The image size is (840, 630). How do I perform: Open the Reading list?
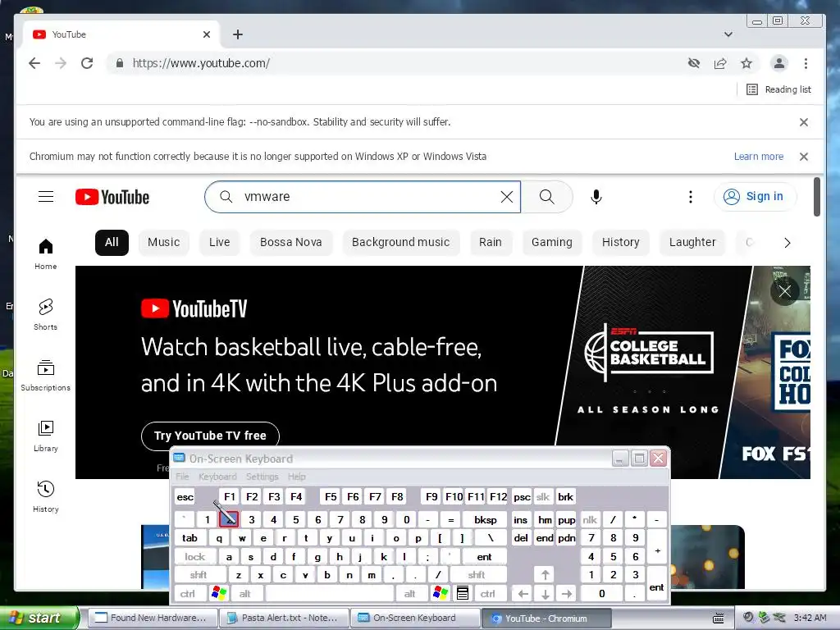(x=779, y=89)
